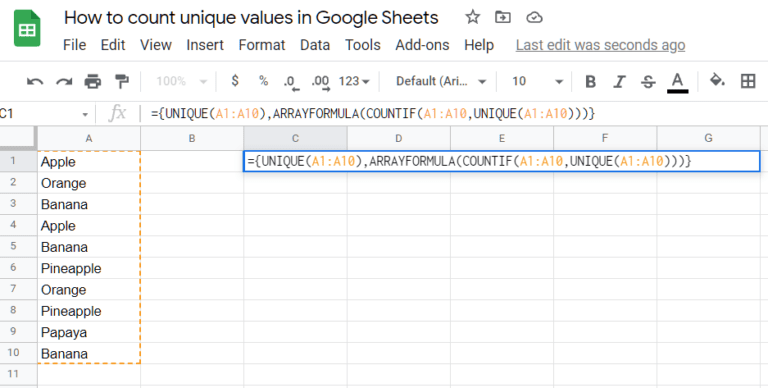The width and height of the screenshot is (768, 388).
Task: Click the fx function icon
Action: coord(117,114)
